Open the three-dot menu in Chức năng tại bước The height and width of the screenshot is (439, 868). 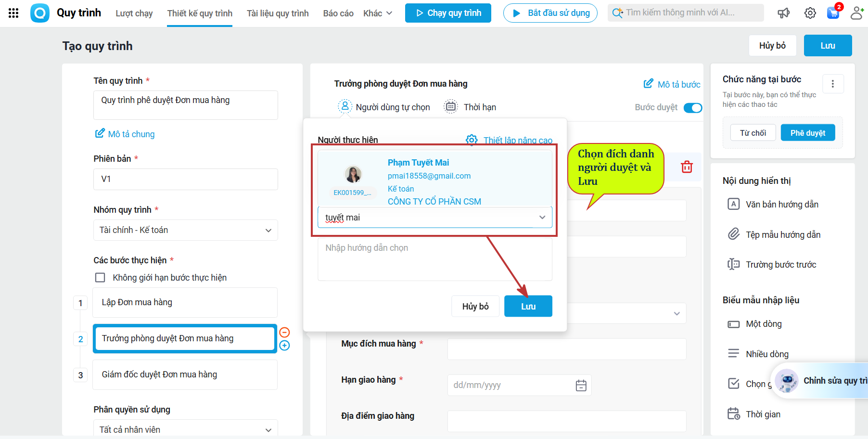tap(833, 84)
